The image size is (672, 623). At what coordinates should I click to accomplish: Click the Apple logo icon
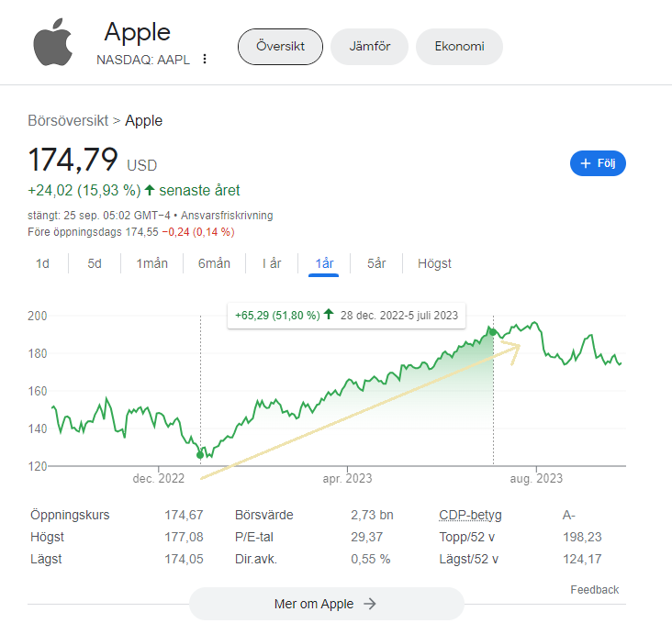click(x=52, y=42)
